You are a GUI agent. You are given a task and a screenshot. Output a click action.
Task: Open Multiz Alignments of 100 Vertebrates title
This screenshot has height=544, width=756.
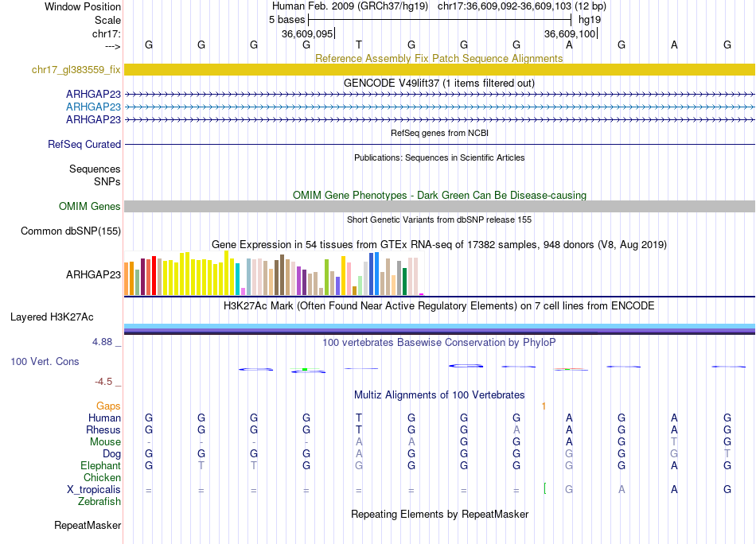click(x=438, y=395)
